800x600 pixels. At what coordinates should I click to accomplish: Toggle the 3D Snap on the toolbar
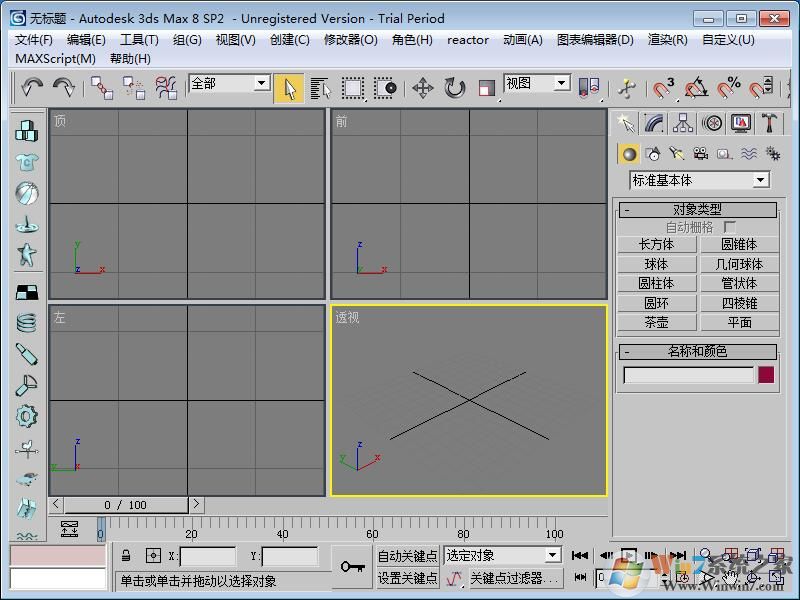(660, 88)
